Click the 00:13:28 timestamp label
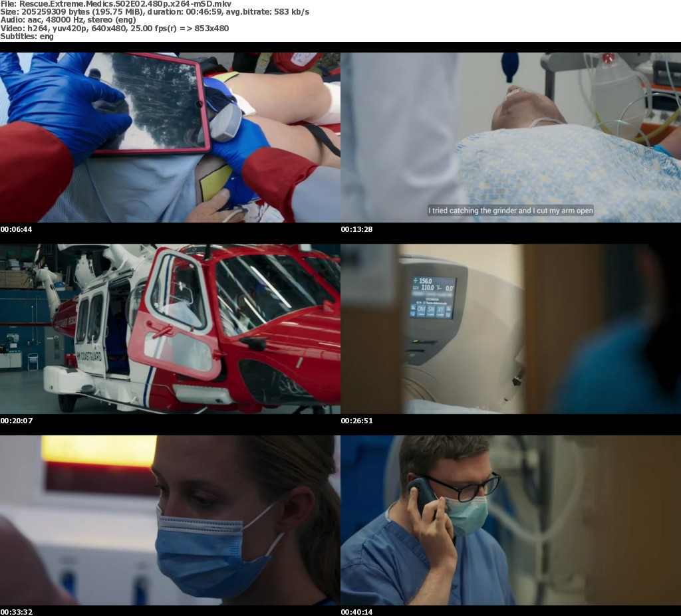 357,229
